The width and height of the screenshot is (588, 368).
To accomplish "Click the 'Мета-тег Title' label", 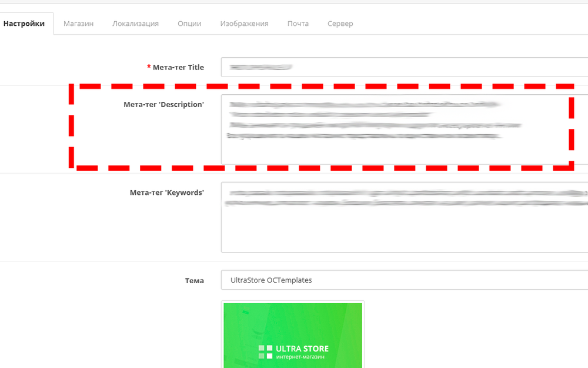I will tap(178, 67).
